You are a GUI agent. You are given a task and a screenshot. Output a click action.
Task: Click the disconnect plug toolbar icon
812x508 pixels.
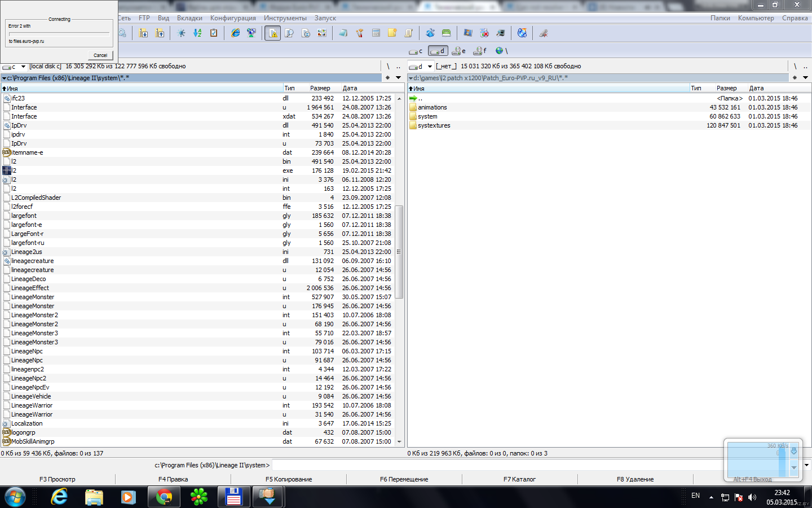[544, 33]
